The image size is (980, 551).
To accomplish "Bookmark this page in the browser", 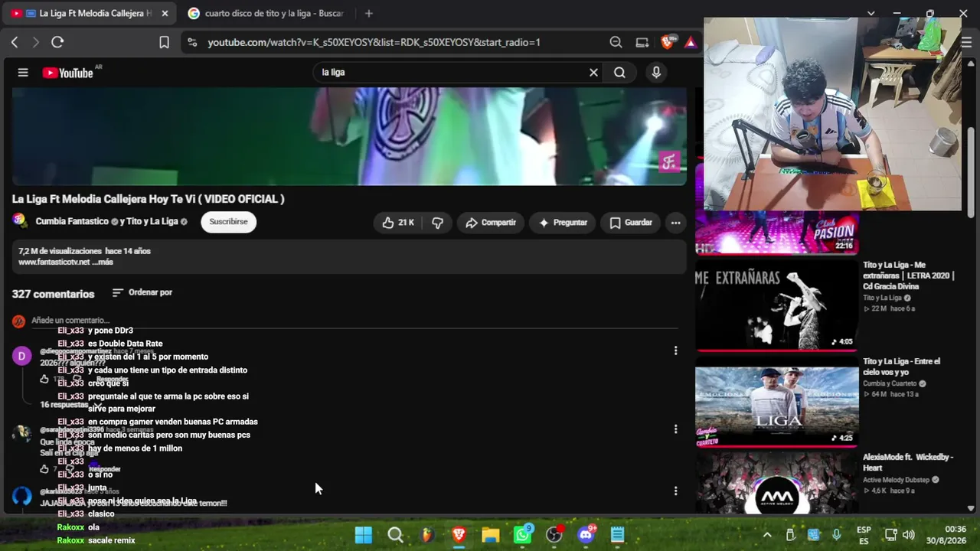I will point(164,42).
